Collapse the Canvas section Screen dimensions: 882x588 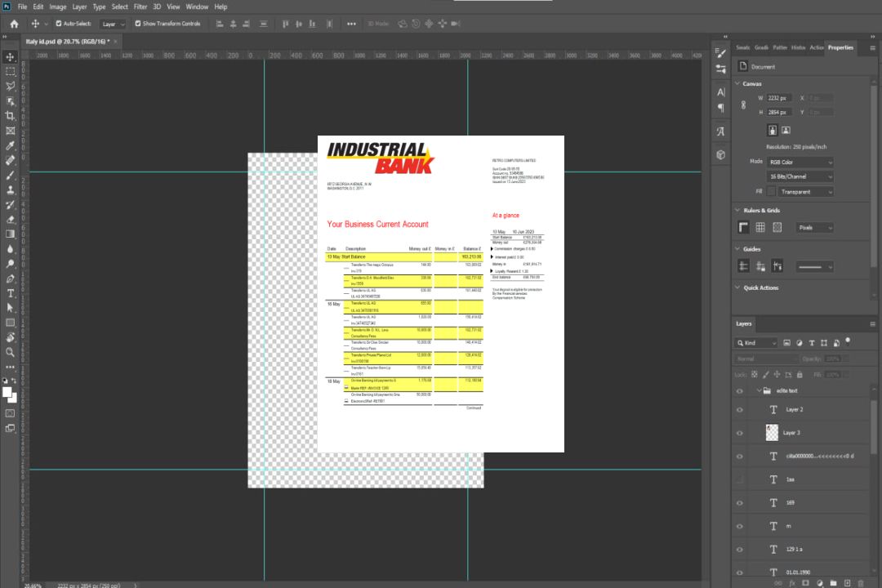(737, 84)
